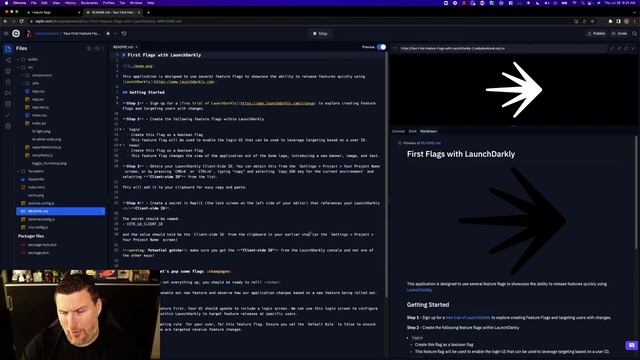Select the Markdown tab
The height and width of the screenshot is (360, 640).
429,131
